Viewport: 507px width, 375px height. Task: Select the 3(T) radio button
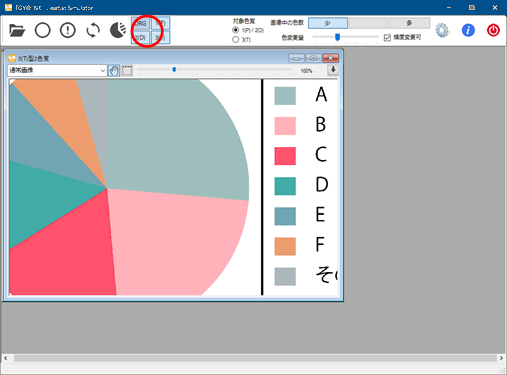[x=236, y=40]
